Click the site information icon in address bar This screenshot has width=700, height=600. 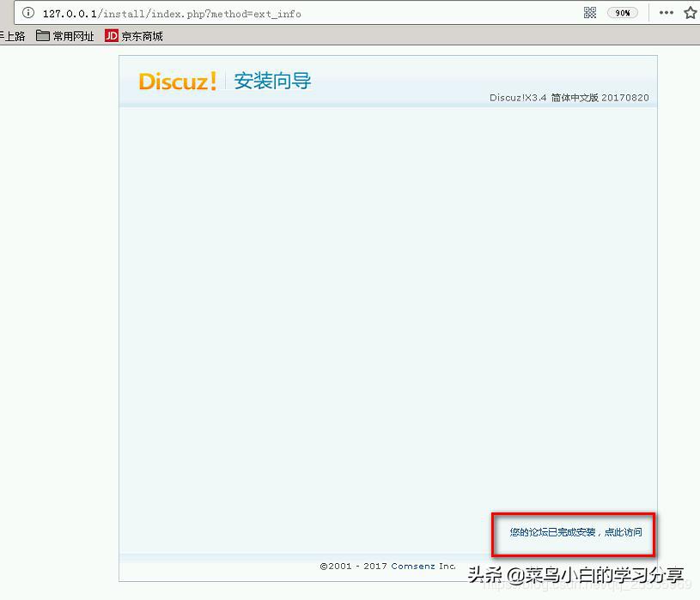coord(28,13)
